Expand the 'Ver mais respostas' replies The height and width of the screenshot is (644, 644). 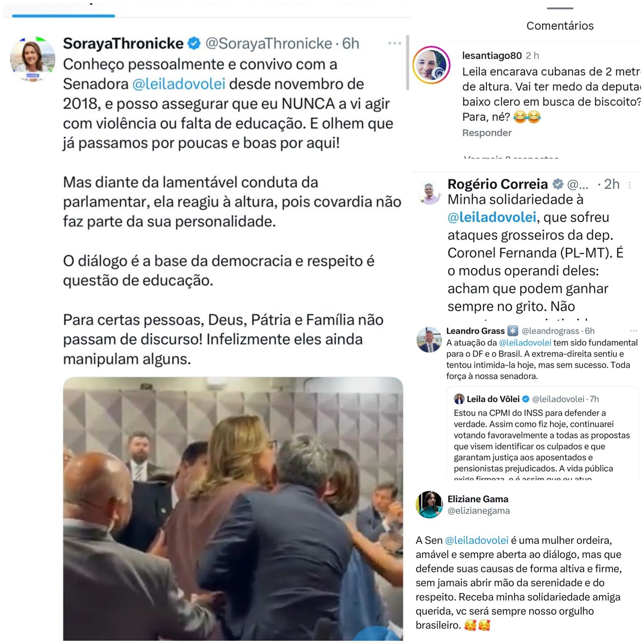[x=511, y=157]
